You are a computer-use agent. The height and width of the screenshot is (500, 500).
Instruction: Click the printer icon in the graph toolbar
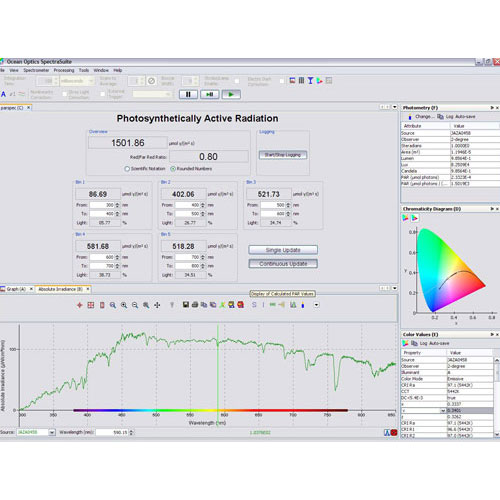tap(195, 305)
